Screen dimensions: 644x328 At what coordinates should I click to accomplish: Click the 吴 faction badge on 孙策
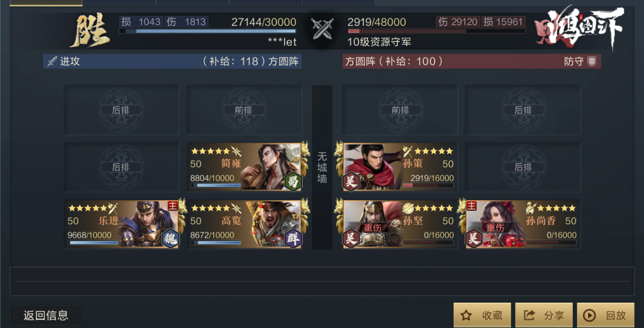pos(351,181)
